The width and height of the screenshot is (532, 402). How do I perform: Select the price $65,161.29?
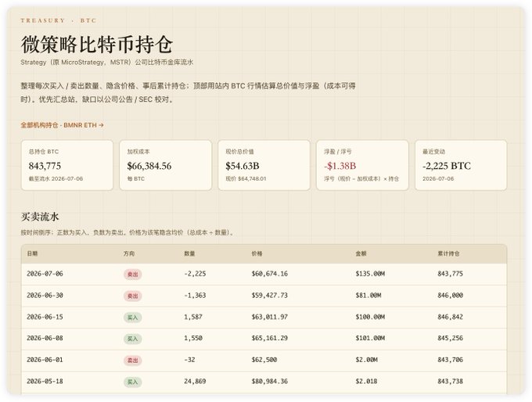[x=270, y=338]
